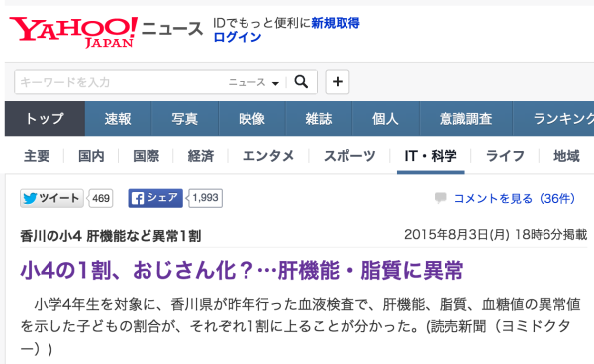Open コメントを見る (36件) link
The width and height of the screenshot is (594, 364).
pos(515,198)
